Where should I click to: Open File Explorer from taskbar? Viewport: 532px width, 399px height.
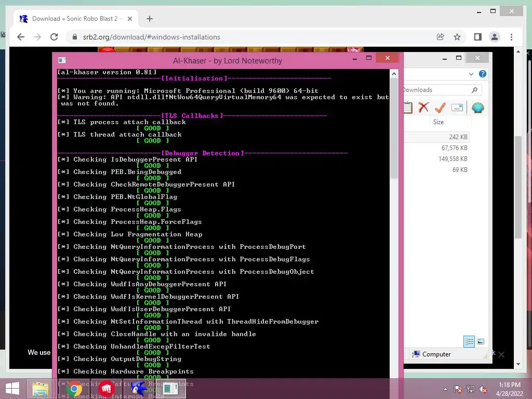tap(41, 389)
